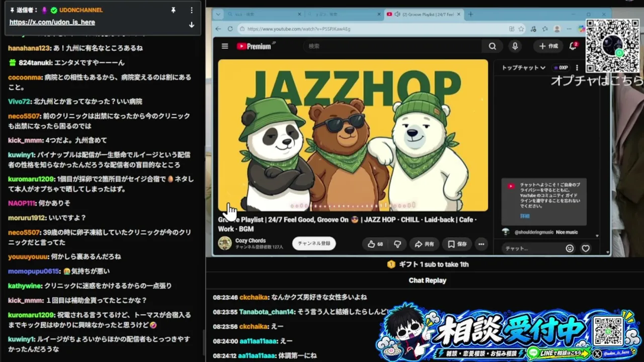
Task: Click cocoonma username in chat
Action: (25, 77)
